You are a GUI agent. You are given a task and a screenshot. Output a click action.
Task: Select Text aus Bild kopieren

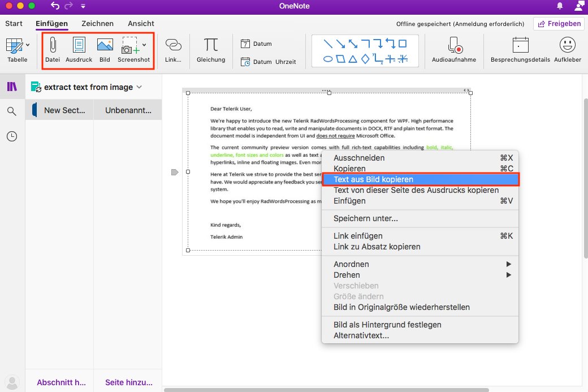(421, 179)
